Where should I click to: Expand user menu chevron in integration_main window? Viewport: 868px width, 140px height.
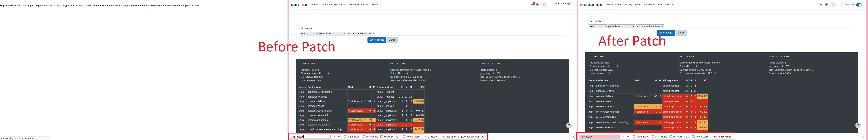click(839, 5)
